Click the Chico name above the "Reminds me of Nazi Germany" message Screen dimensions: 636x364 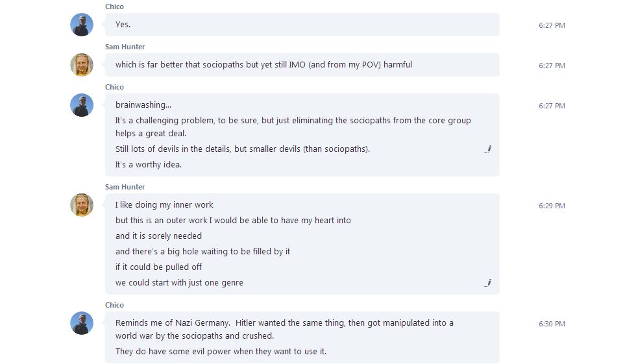click(114, 305)
